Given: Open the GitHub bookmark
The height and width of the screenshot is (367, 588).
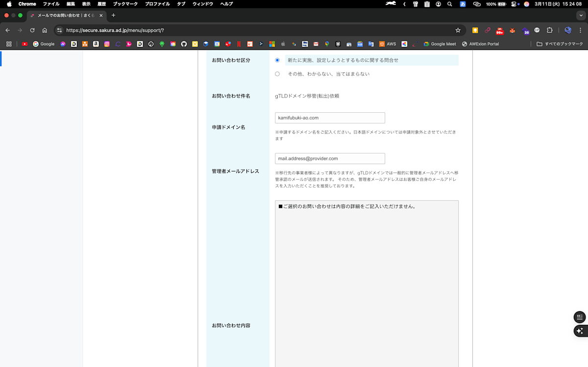Looking at the screenshot, I should (184, 44).
